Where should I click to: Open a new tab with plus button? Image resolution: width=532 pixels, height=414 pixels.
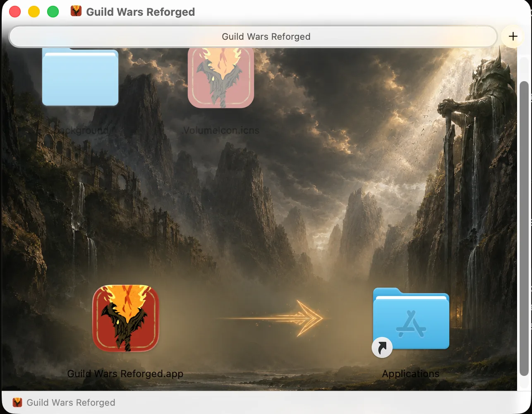513,36
